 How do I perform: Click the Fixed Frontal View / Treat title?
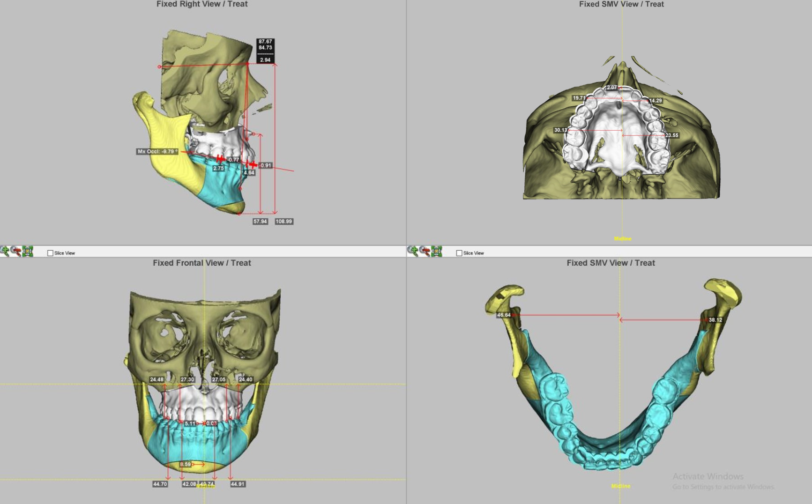click(x=202, y=263)
